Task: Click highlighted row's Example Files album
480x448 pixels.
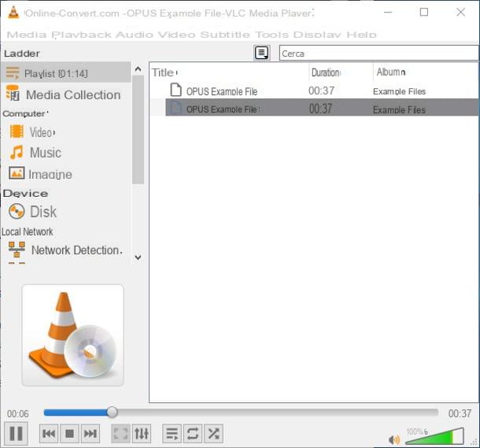Action: click(399, 109)
